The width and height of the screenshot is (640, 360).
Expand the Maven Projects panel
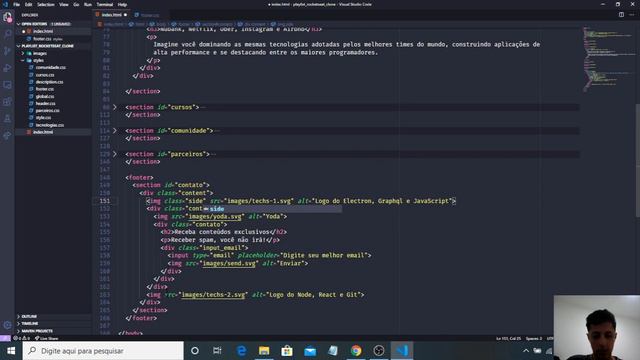click(x=37, y=331)
